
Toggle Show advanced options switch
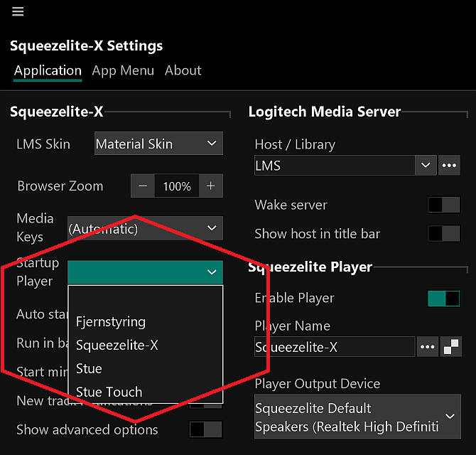tap(205, 429)
